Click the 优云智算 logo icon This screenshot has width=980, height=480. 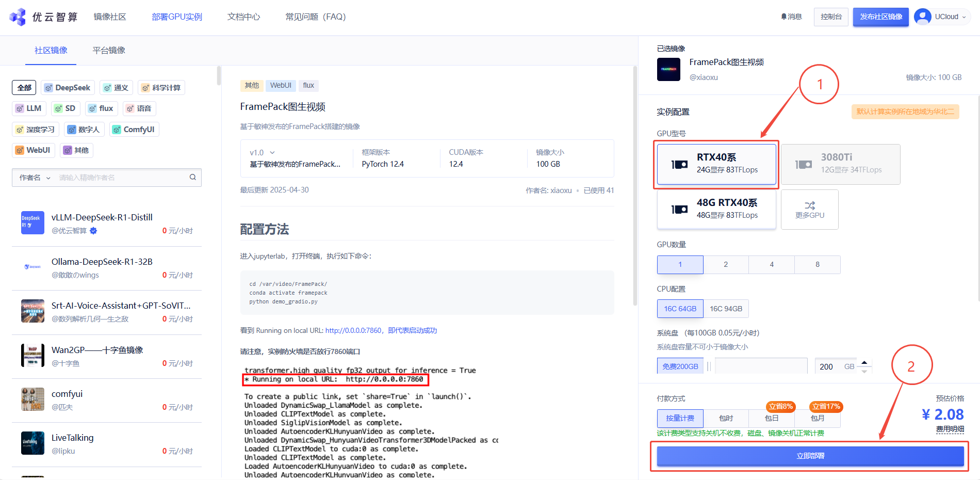tap(18, 17)
